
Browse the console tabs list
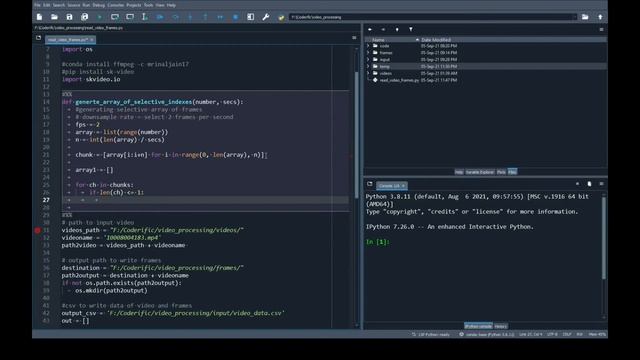370,184
